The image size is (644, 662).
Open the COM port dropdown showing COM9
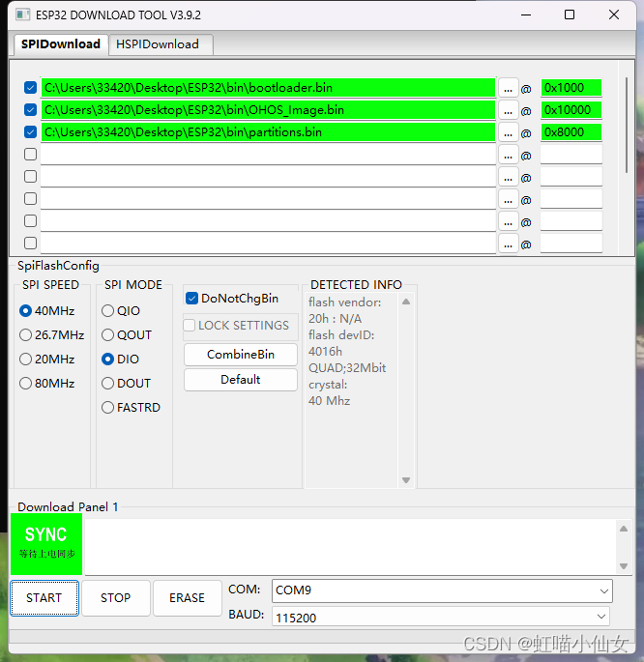click(442, 590)
